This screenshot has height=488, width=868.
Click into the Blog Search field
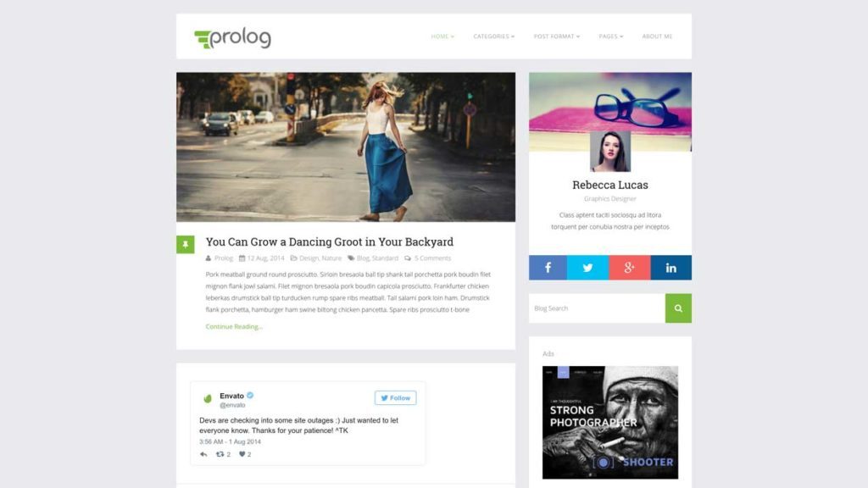[x=597, y=308]
